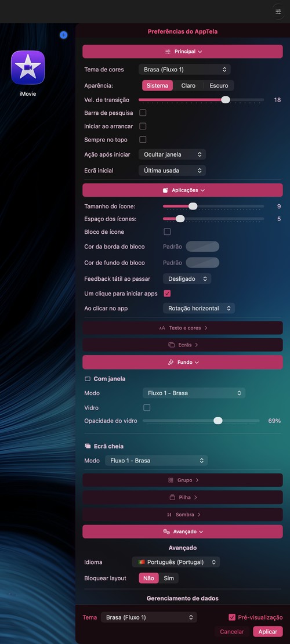The height and width of the screenshot is (644, 290).
Task: Select Escuro appearance
Action: click(x=219, y=85)
